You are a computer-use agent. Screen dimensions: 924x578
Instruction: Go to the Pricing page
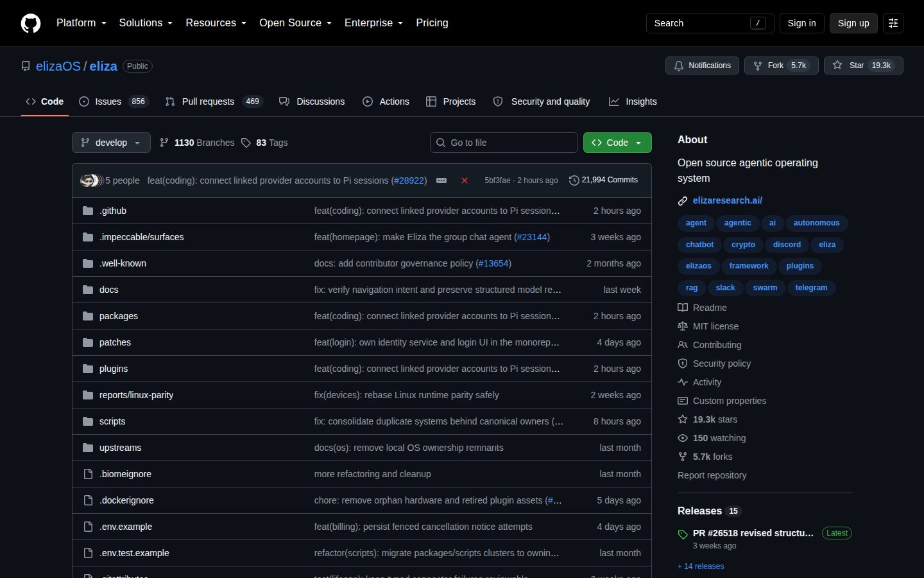pos(432,23)
